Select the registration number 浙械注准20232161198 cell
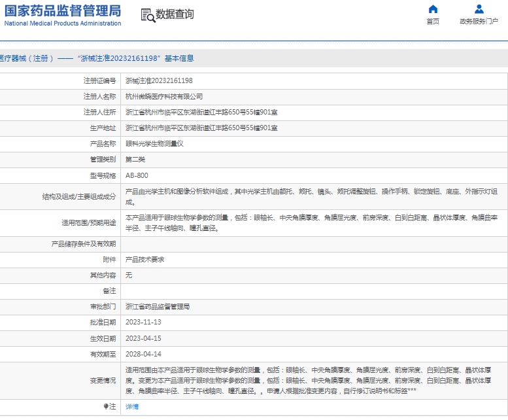The width and height of the screenshot is (508, 420). [x=159, y=80]
